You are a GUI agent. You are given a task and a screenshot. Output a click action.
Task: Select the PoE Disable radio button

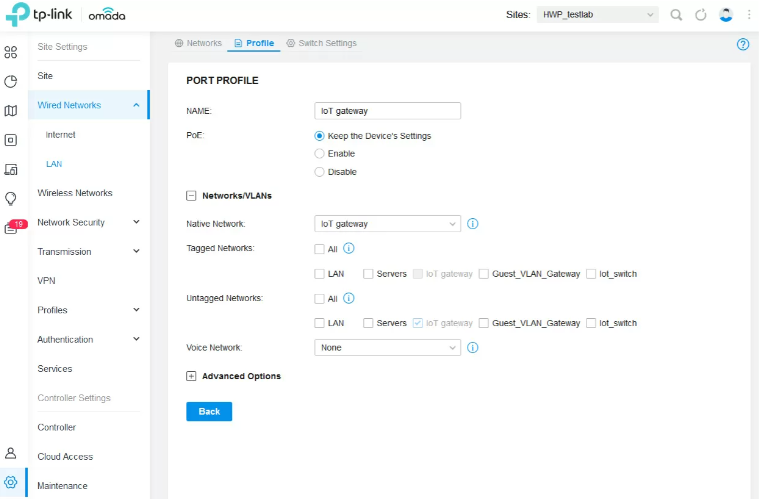(x=320, y=172)
